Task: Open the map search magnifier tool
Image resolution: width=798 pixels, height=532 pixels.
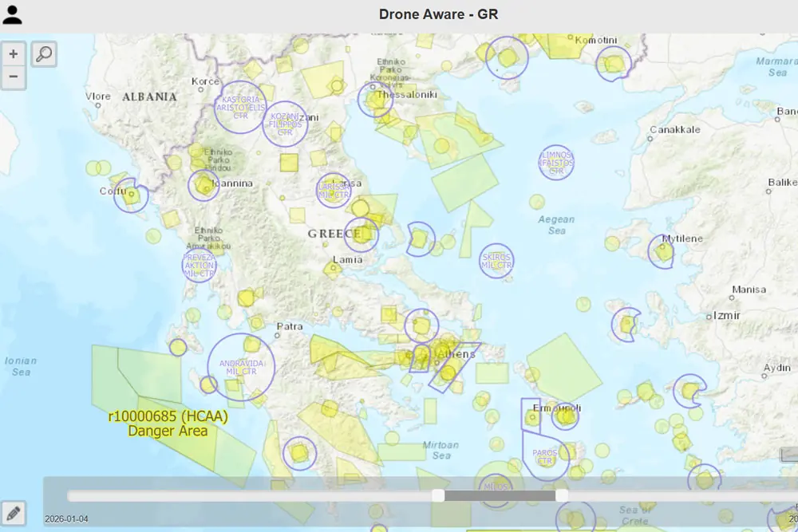Action: [x=44, y=54]
